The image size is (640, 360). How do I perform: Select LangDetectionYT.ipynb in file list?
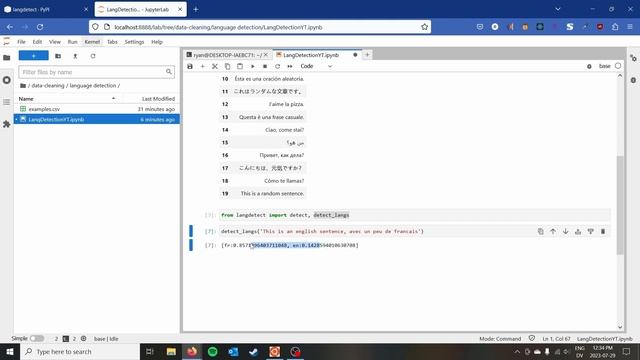pyautogui.click(x=97, y=119)
